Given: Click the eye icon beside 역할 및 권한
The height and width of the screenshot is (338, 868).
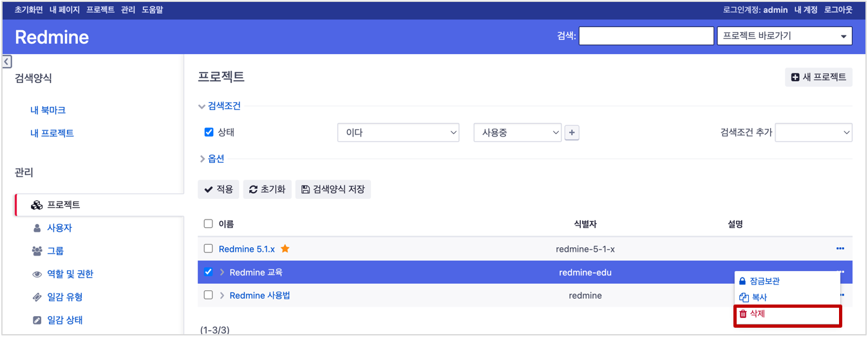Looking at the screenshot, I should point(37,274).
